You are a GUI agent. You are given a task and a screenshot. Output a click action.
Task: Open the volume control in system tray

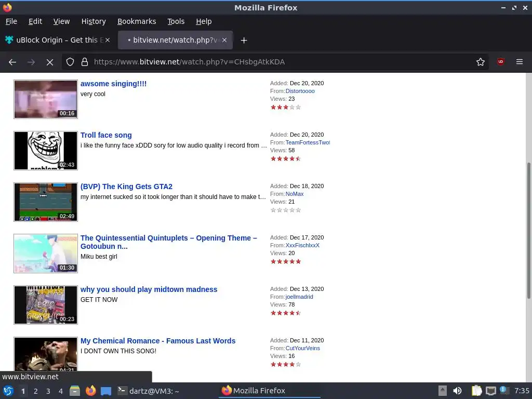(457, 391)
